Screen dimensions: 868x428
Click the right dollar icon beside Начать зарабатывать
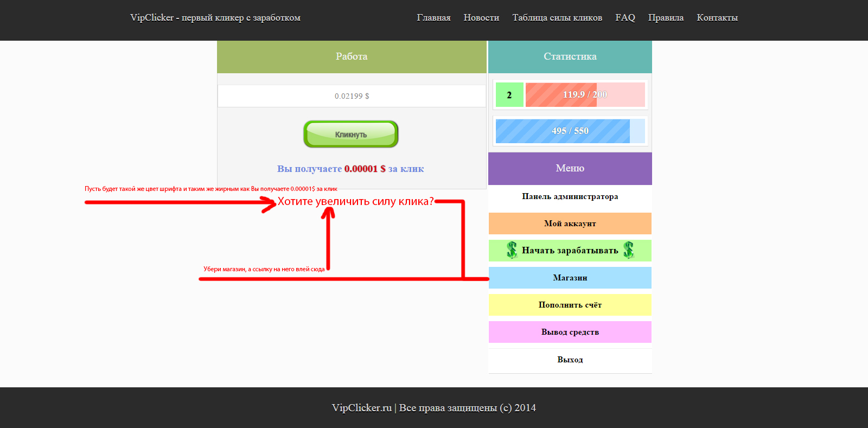pyautogui.click(x=628, y=250)
